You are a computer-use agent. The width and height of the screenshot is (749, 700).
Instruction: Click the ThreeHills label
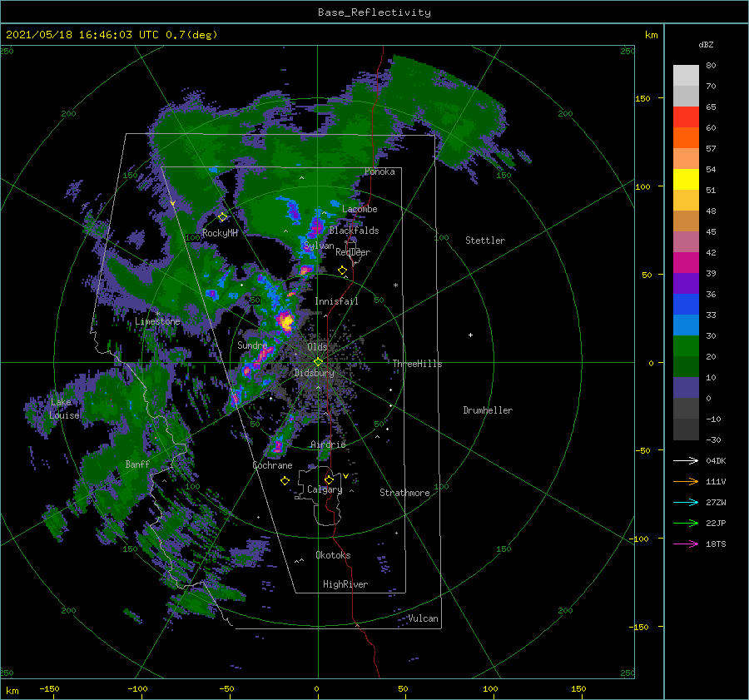[417, 364]
